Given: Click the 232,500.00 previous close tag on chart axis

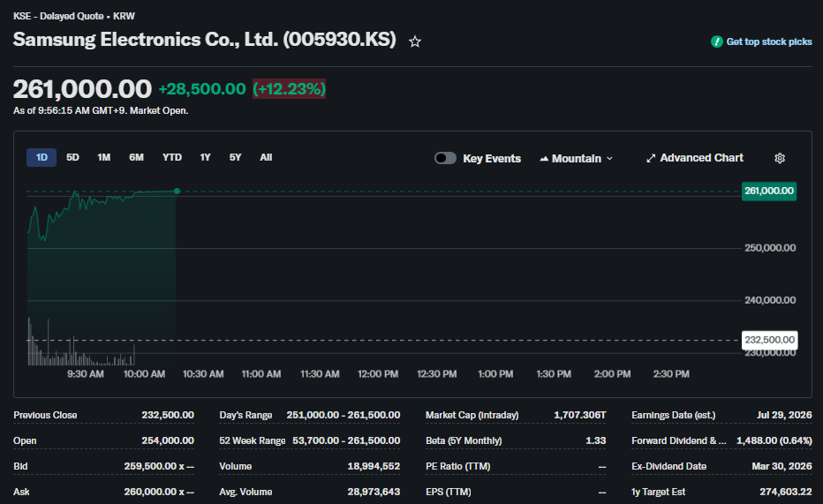Looking at the screenshot, I should [x=769, y=340].
